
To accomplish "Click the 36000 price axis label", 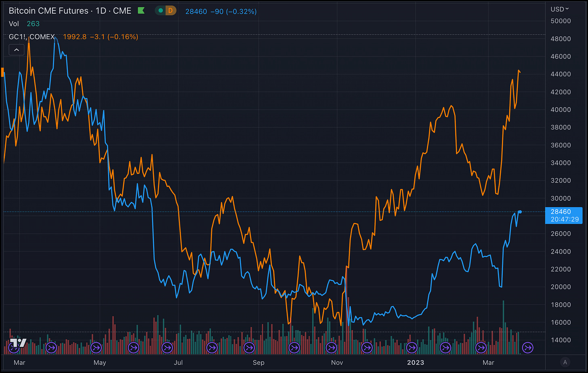I will [x=561, y=145].
